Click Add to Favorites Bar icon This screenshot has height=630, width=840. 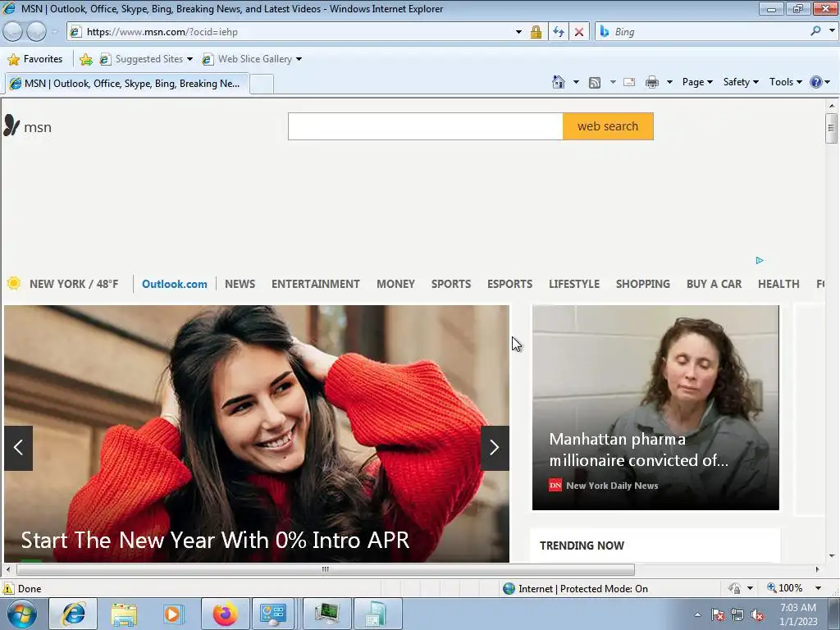pos(85,59)
